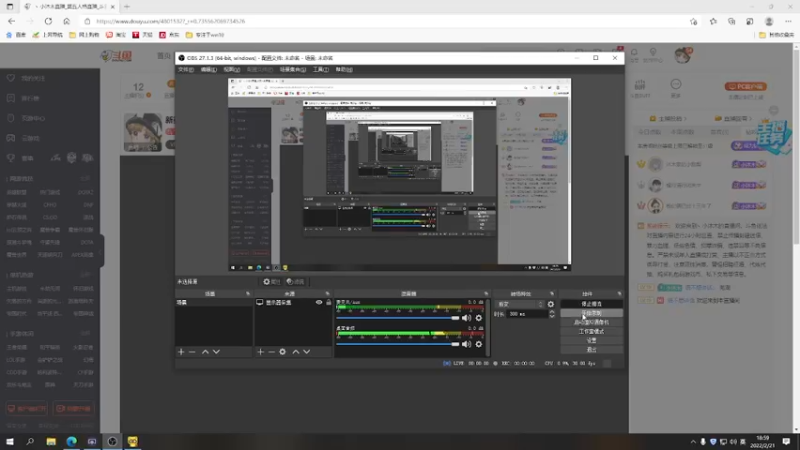Open Douyu logo homepage link
This screenshot has width=800, height=450.
[x=117, y=56]
